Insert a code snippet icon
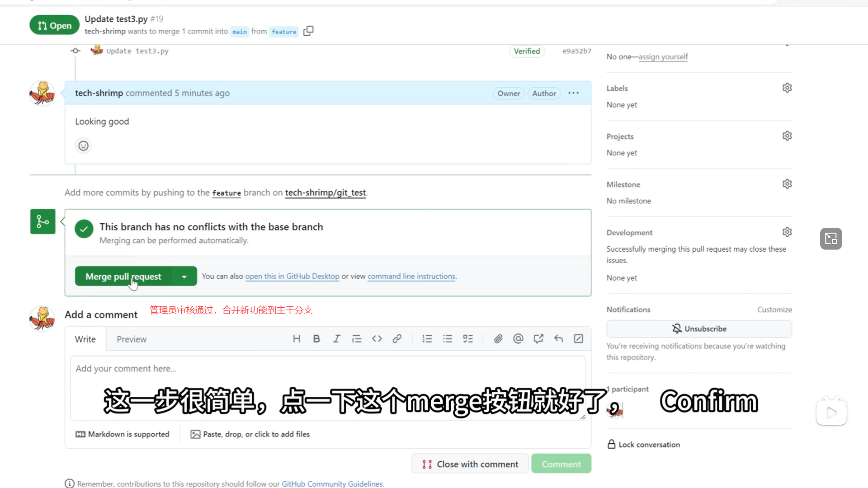 377,339
